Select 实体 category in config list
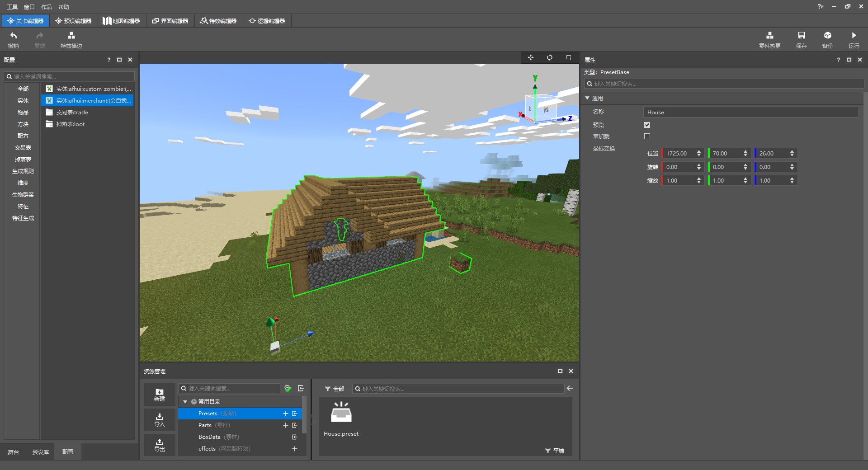The width and height of the screenshot is (868, 470). pyautogui.click(x=23, y=101)
